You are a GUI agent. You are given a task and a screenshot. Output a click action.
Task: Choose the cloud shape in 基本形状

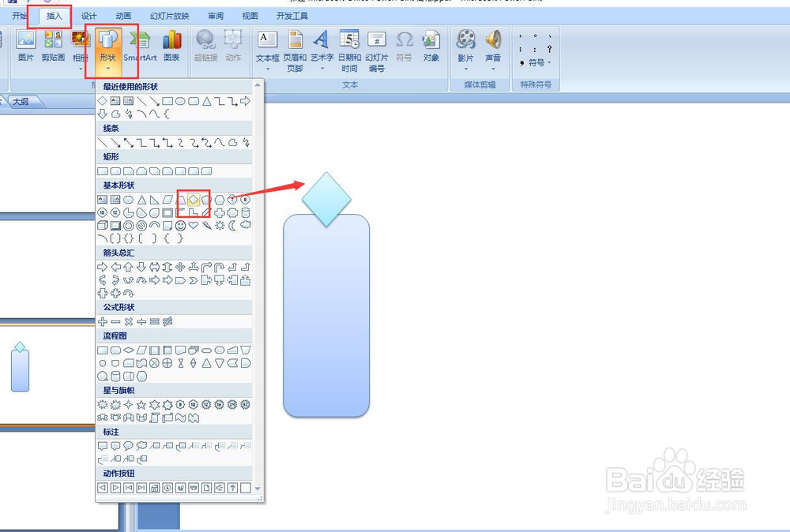coord(246,225)
